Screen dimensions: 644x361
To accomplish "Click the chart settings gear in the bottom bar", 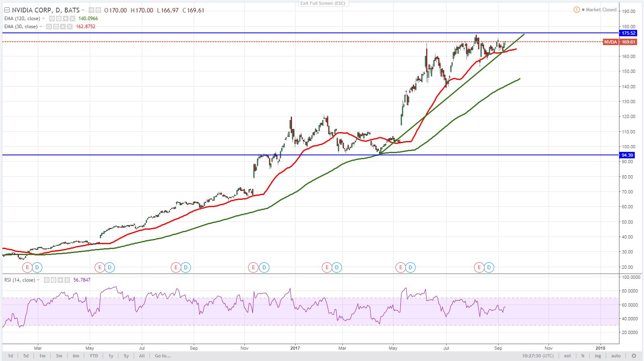I will [x=634, y=356].
